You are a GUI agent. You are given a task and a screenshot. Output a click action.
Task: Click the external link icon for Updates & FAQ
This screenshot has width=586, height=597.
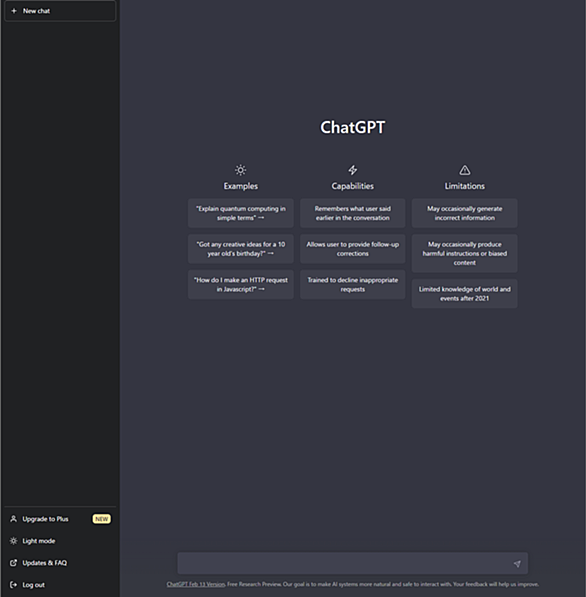tap(14, 563)
